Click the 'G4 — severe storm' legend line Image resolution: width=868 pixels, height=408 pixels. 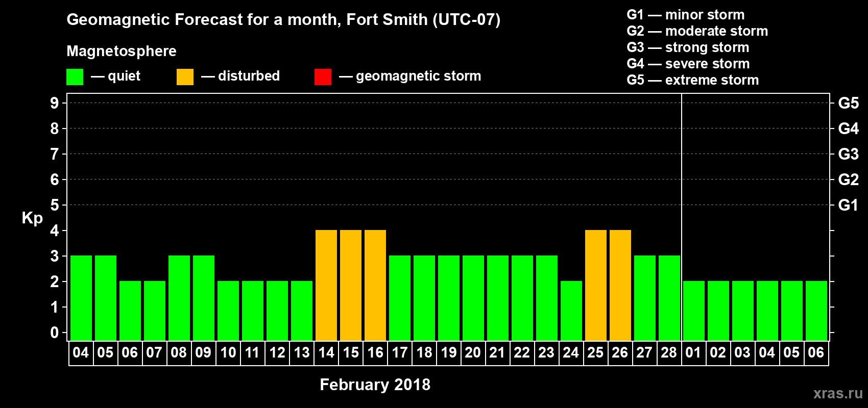point(688,64)
